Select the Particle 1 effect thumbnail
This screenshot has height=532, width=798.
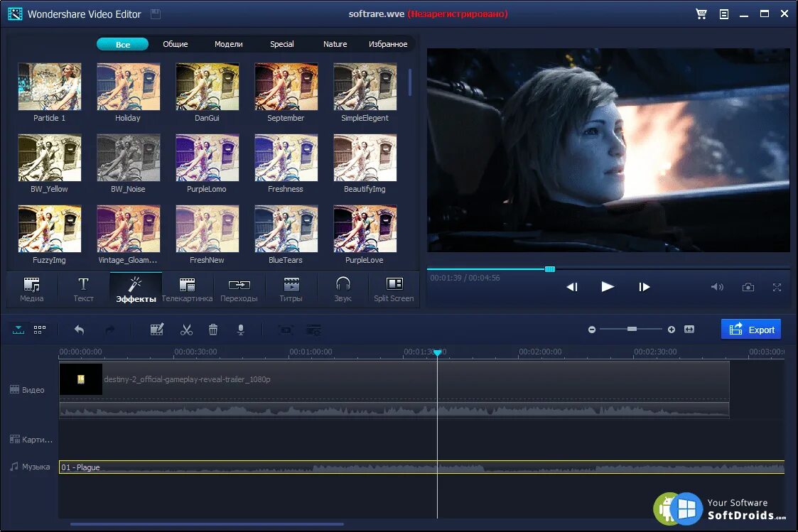point(49,87)
